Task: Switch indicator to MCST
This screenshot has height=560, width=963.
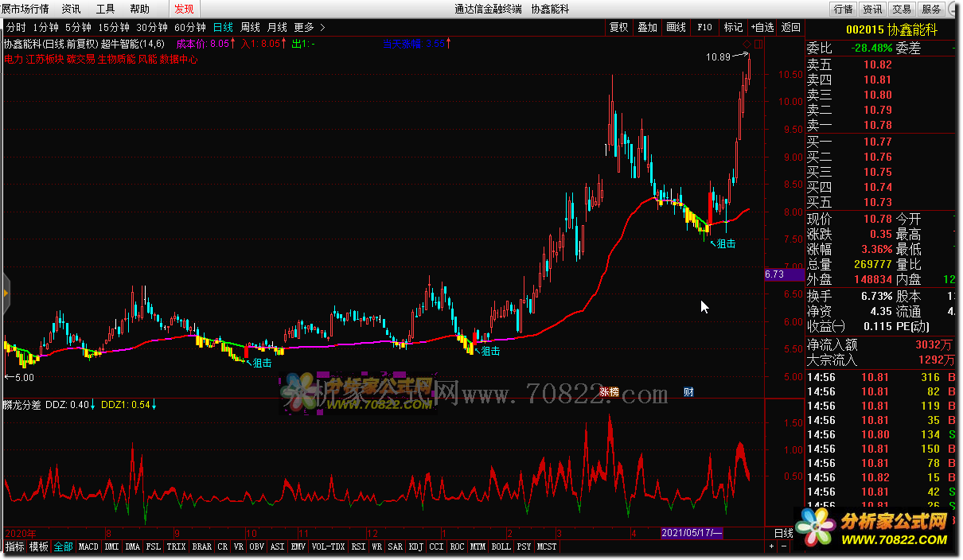Action: point(547,547)
